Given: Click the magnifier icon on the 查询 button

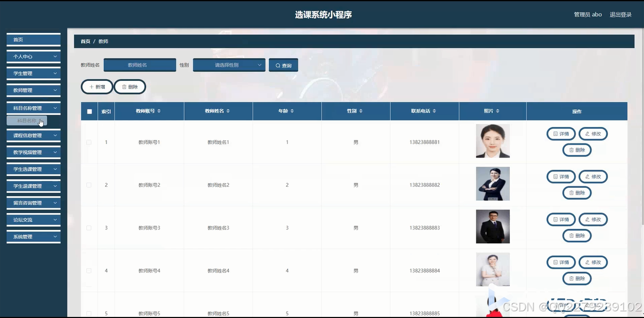Looking at the screenshot, I should (277, 65).
